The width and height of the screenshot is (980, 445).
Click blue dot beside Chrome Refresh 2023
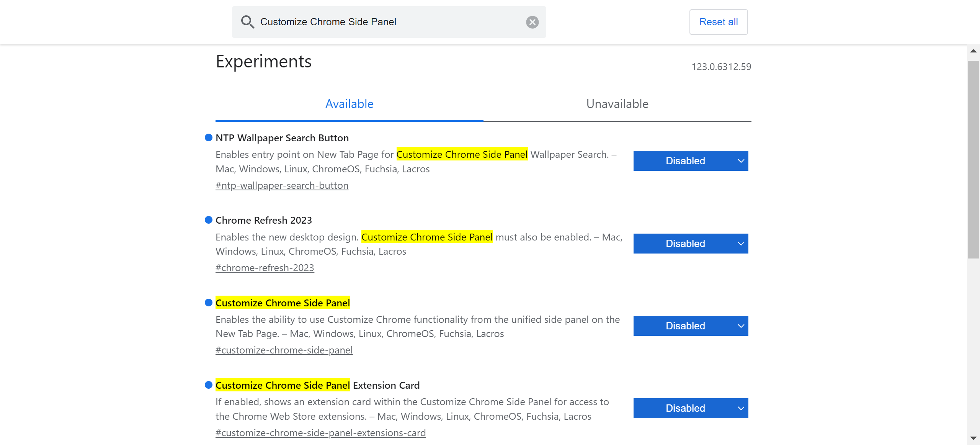[209, 220]
